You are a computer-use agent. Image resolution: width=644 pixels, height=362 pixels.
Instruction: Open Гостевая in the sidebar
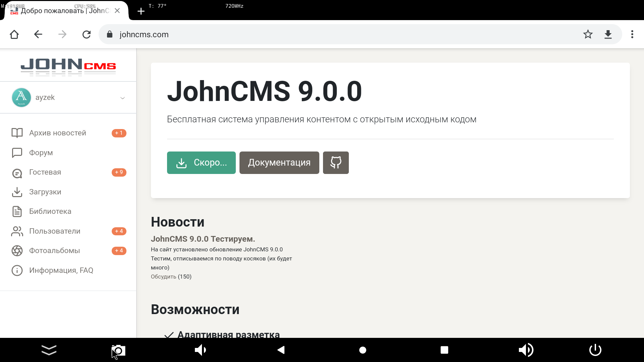(45, 172)
